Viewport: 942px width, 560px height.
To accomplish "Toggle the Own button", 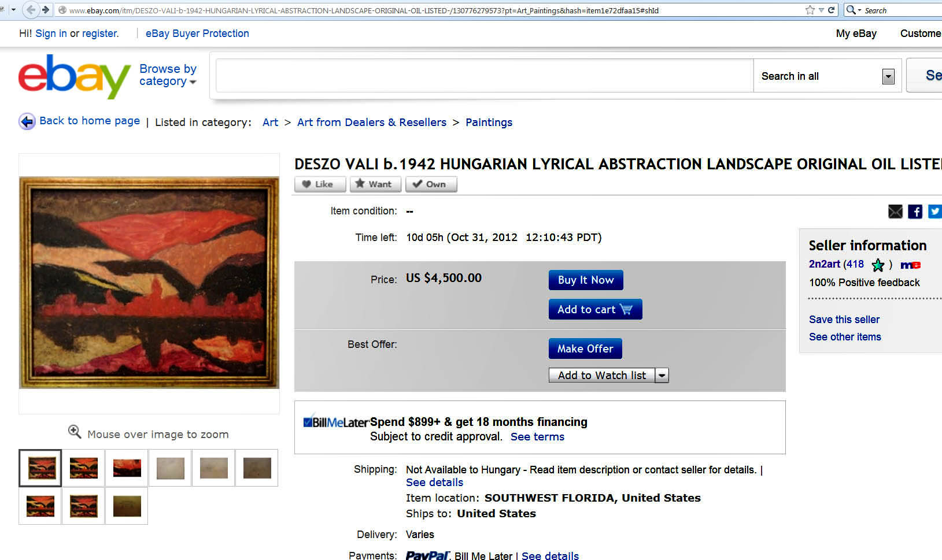I will tap(431, 184).
